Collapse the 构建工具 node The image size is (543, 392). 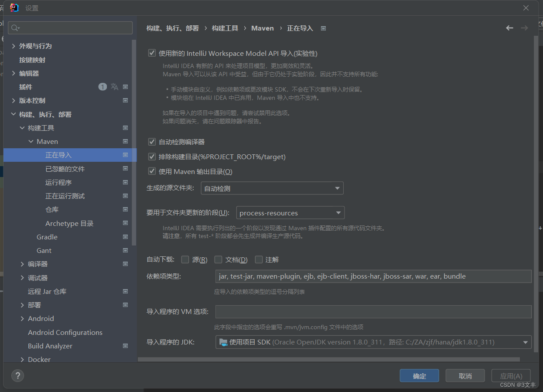pos(22,128)
